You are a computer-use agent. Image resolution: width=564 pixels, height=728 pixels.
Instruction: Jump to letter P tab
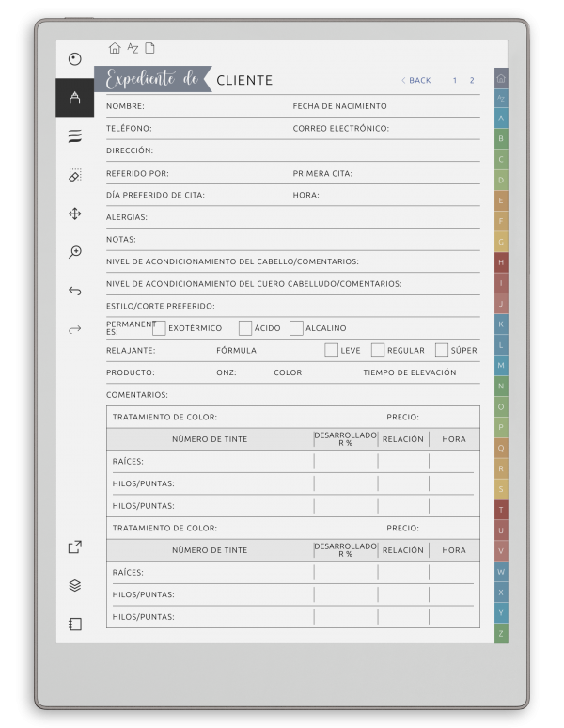501,427
